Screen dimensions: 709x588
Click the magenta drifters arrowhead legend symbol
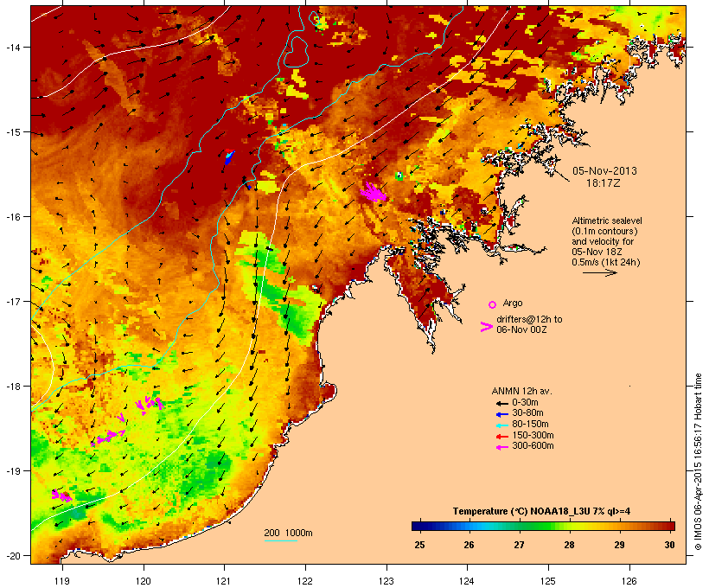point(487,327)
